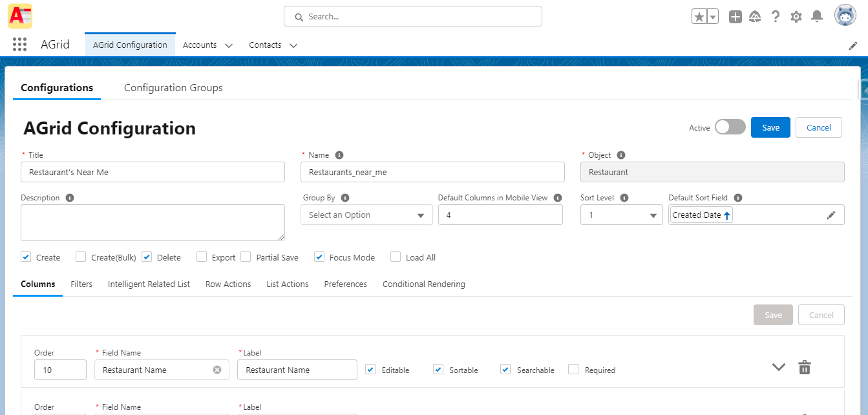Screen dimensions: 868x415
Task: Uncheck Sortable for Restaurant Name
Action: pos(438,369)
